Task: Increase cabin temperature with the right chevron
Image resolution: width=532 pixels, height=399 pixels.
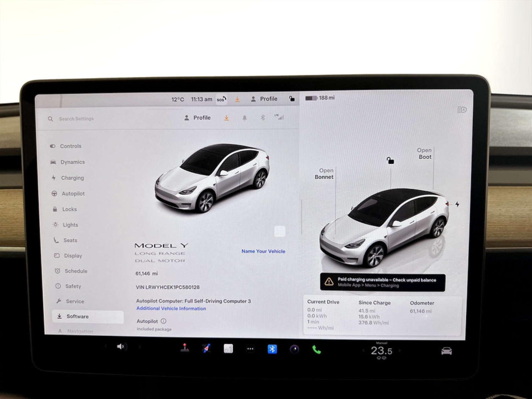Action: [400, 350]
